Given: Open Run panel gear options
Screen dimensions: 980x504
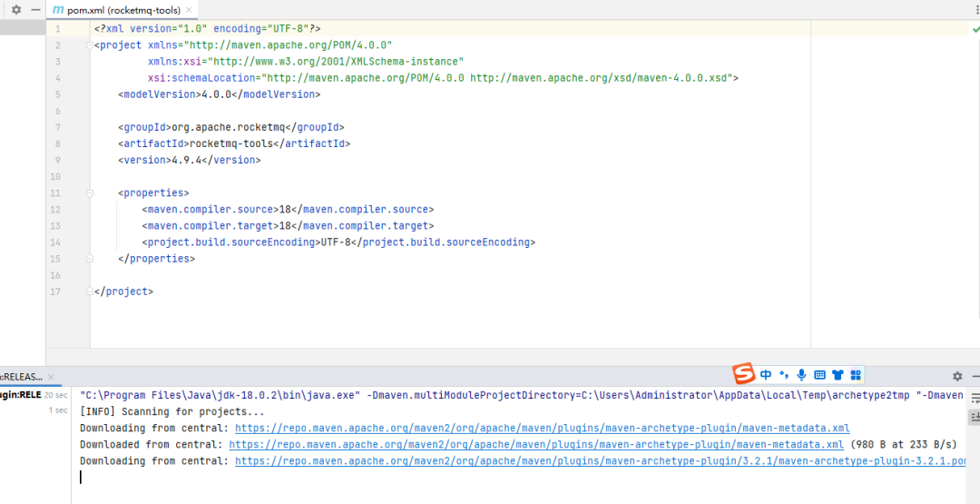Looking at the screenshot, I should coord(957,376).
